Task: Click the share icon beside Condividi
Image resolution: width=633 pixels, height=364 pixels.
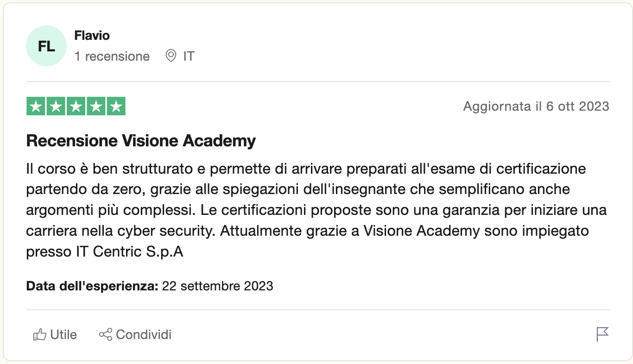Action: point(106,334)
